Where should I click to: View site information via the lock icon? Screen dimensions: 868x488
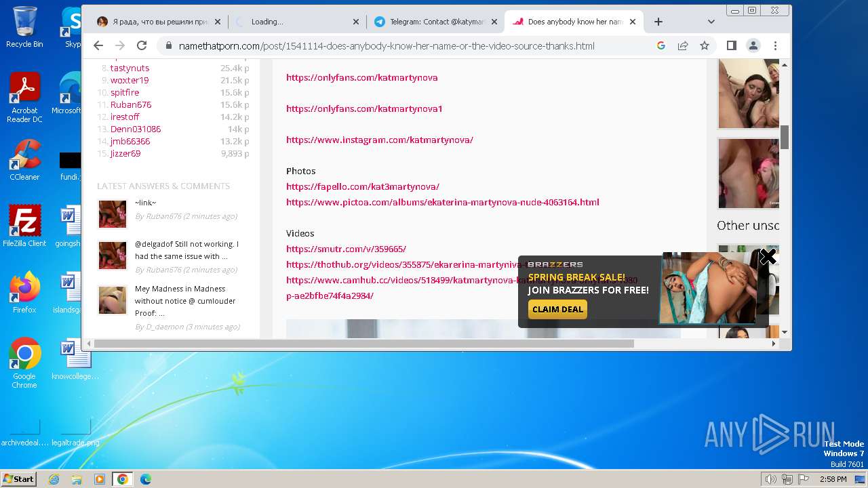(x=168, y=45)
